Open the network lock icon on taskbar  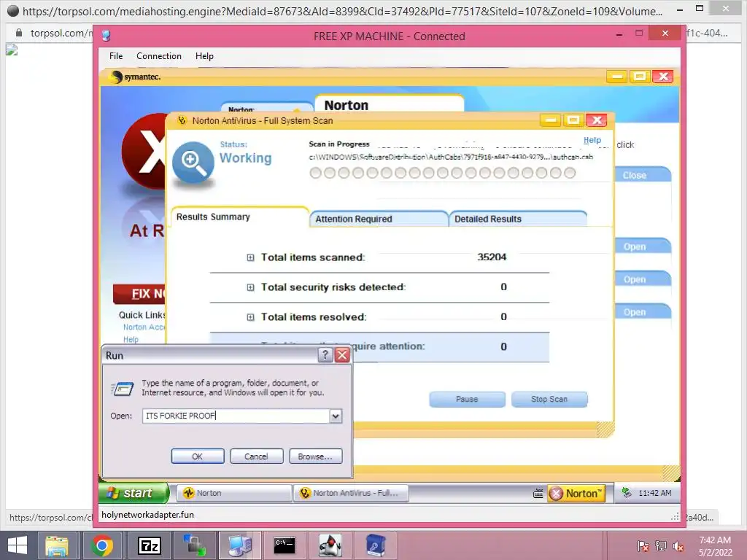coord(194,545)
